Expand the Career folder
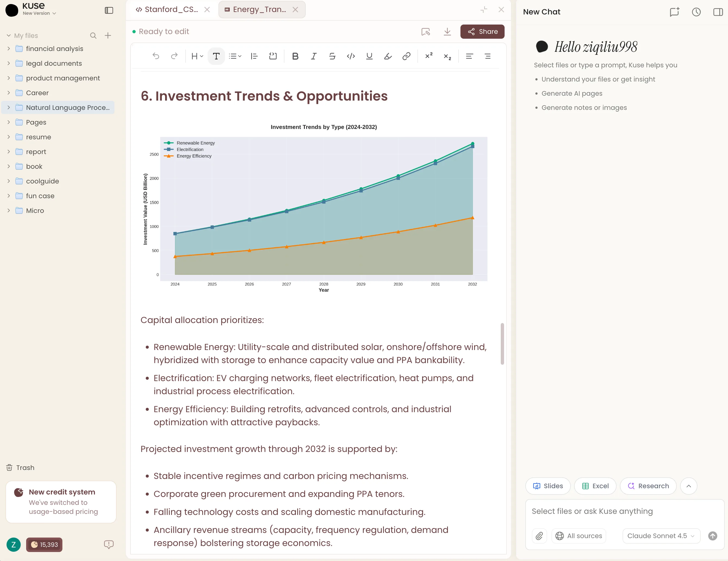The height and width of the screenshot is (561, 728). pyautogui.click(x=9, y=93)
